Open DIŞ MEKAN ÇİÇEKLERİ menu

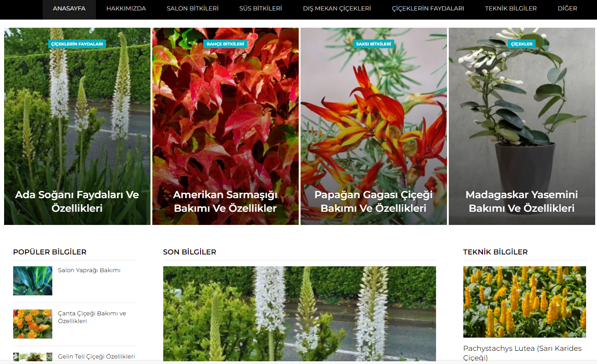coord(337,9)
